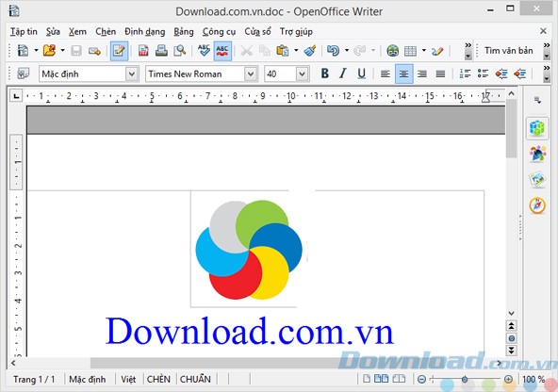The width and height of the screenshot is (558, 392).
Task: Click the New document icon
Action: [24, 51]
